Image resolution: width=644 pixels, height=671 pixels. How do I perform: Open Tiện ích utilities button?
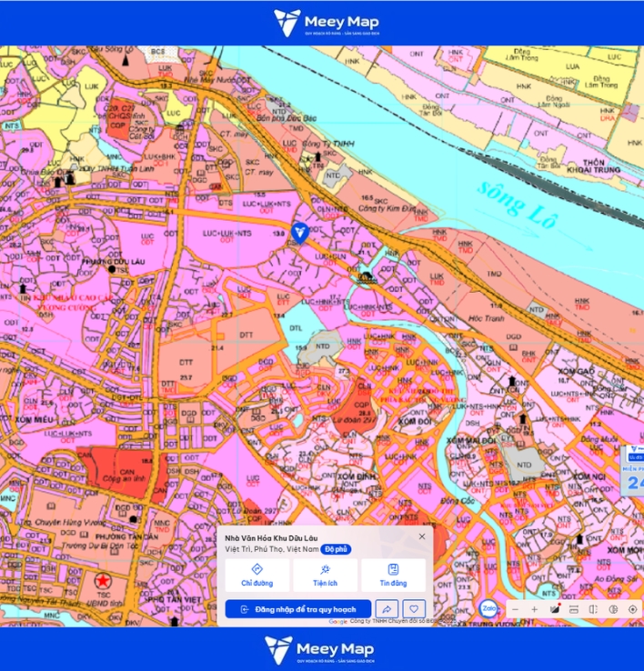click(x=325, y=576)
